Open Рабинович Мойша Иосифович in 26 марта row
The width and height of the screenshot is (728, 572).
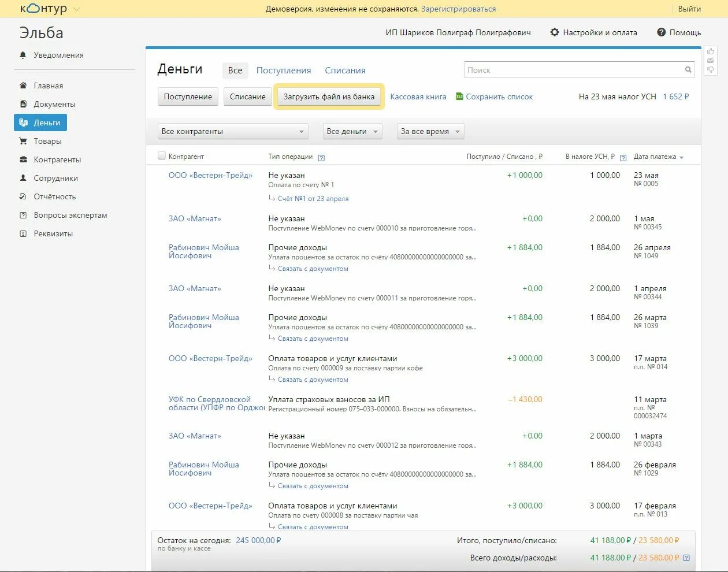(203, 321)
